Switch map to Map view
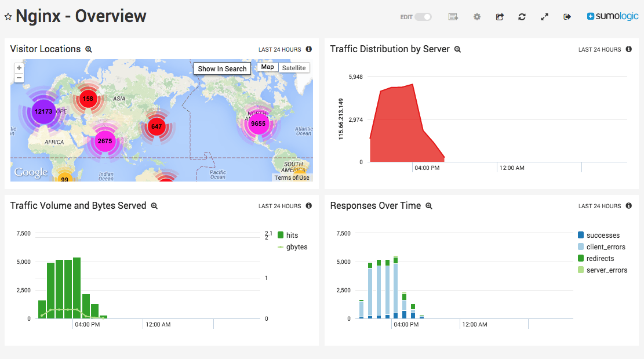The width and height of the screenshot is (644, 359). tap(267, 67)
